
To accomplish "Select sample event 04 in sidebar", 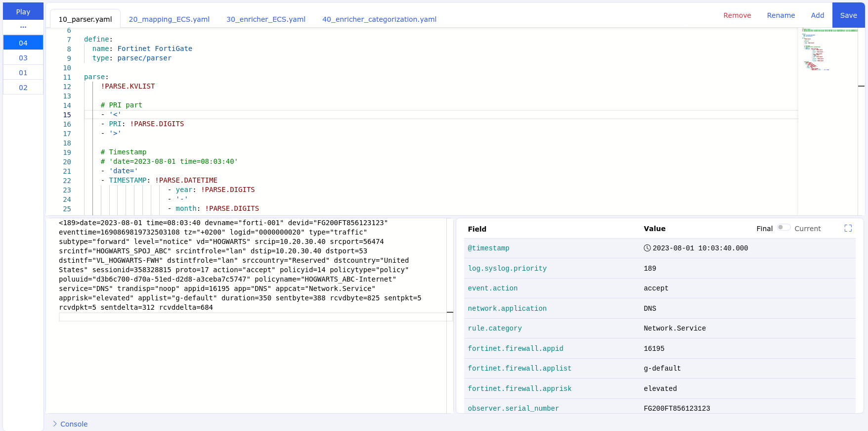I will click(x=23, y=43).
